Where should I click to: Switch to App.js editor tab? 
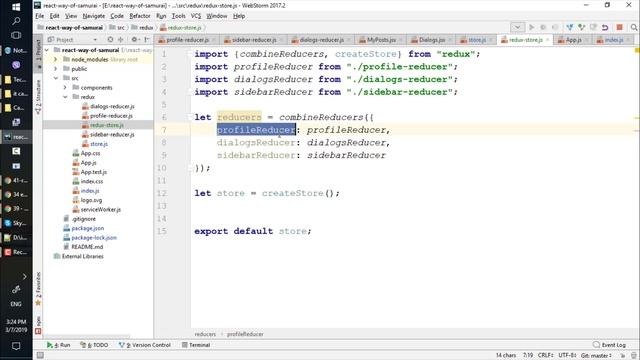pyautogui.click(x=573, y=40)
